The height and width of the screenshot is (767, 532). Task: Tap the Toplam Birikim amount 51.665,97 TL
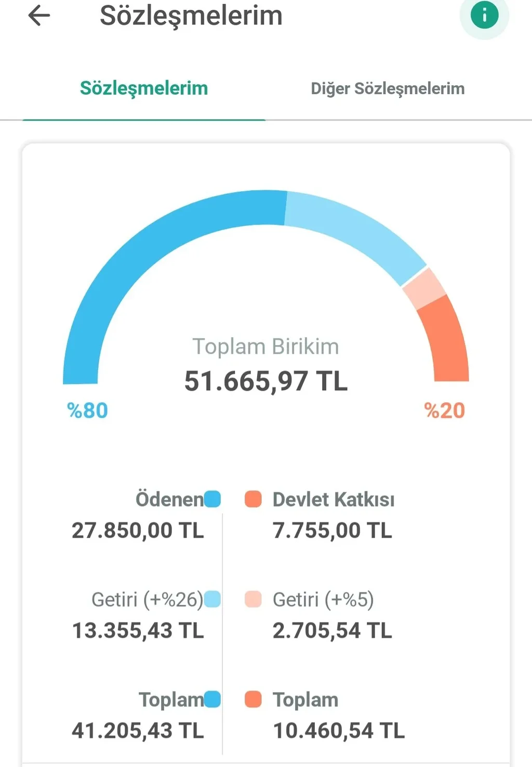[265, 381]
